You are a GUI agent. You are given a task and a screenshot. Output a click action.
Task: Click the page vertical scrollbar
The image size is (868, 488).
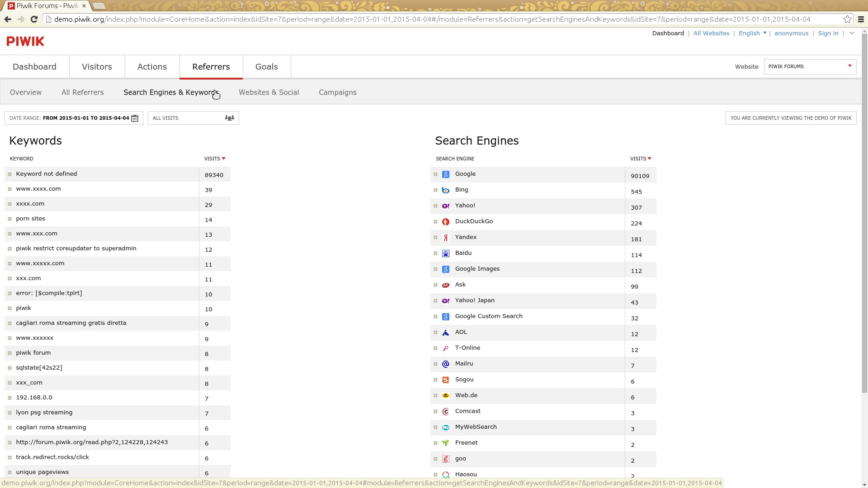[864, 212]
